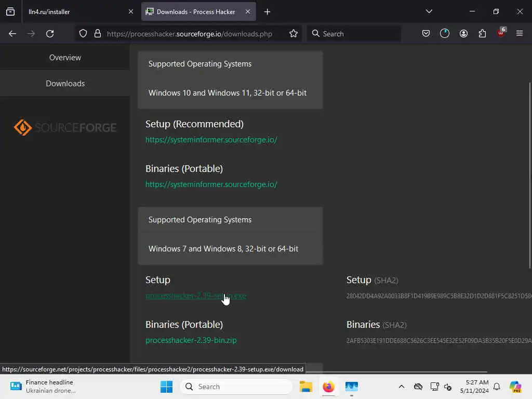This screenshot has width=532, height=399.
Task: Open the clock and date panel
Action: pyautogui.click(x=474, y=387)
